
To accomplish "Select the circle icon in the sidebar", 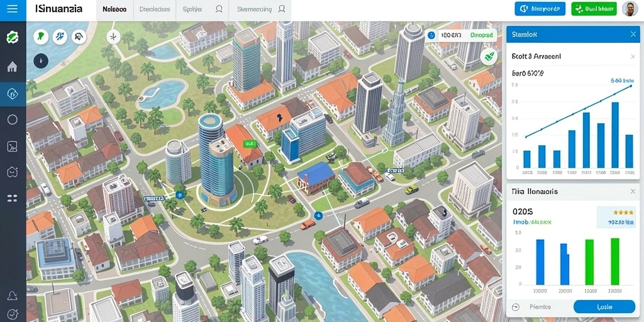I will click(13, 119).
